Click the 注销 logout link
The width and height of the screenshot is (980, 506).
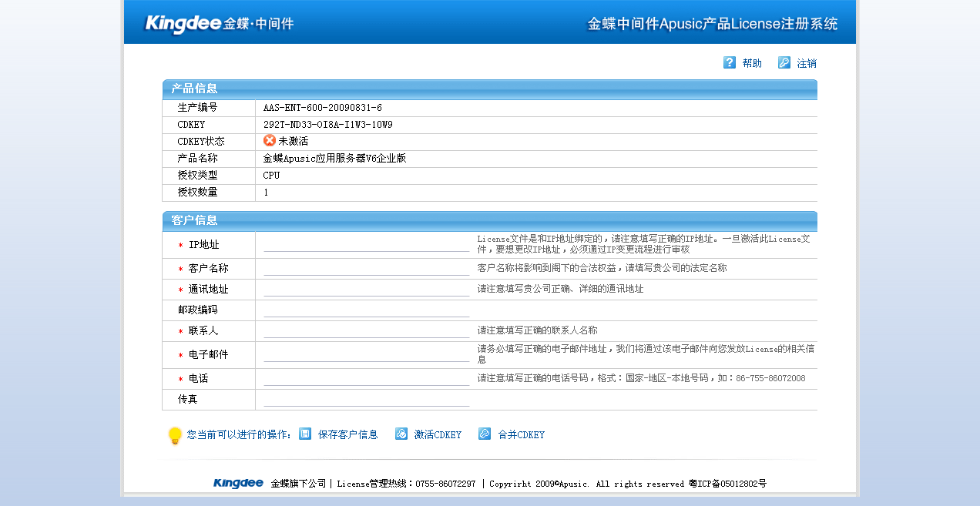[807, 64]
